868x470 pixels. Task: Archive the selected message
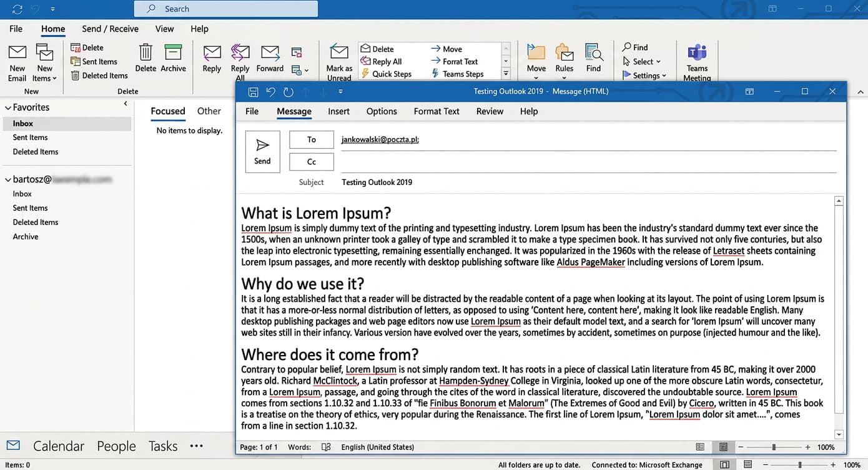[x=173, y=58]
